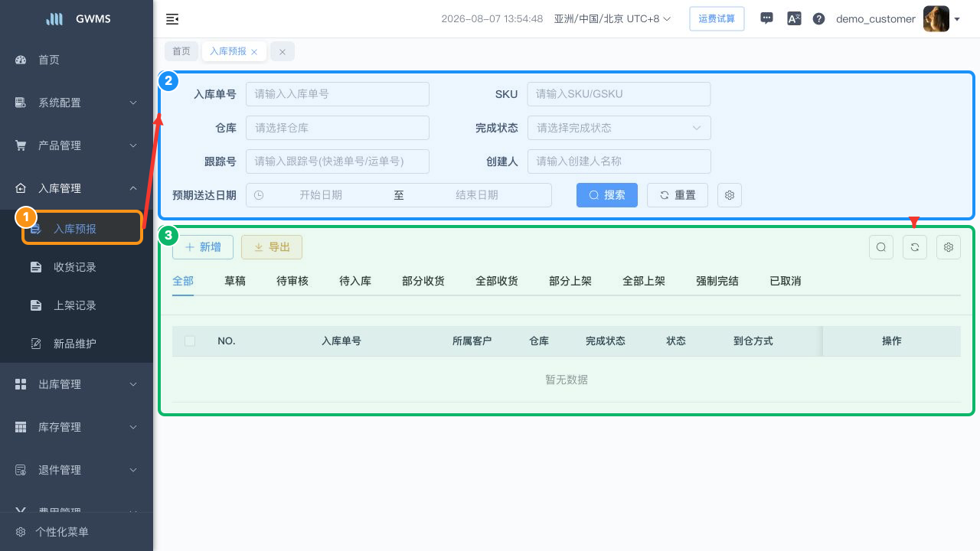Image resolution: width=980 pixels, height=551 pixels.
Task: Select the 待入库 status tab
Action: 355,281
